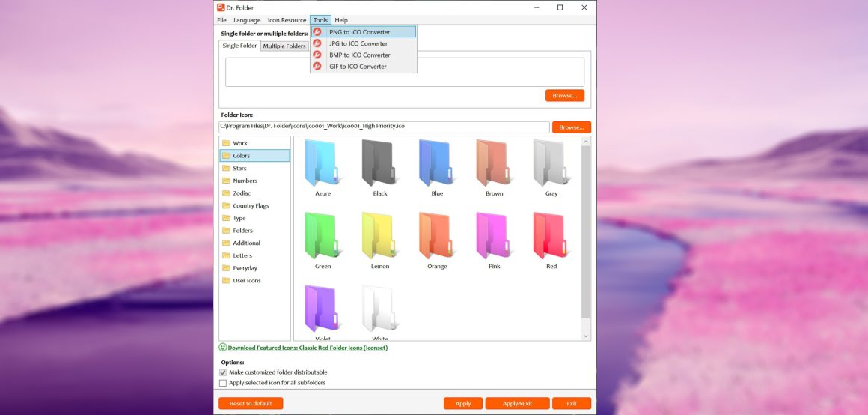Screen dimensions: 868x415
Task: Select the Colors category in sidebar
Action: coord(254,156)
